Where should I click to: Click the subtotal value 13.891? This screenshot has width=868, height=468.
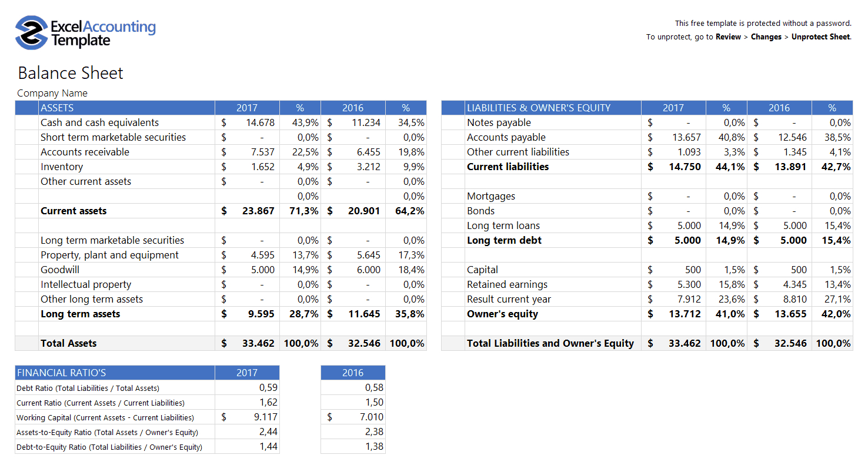tap(790, 167)
